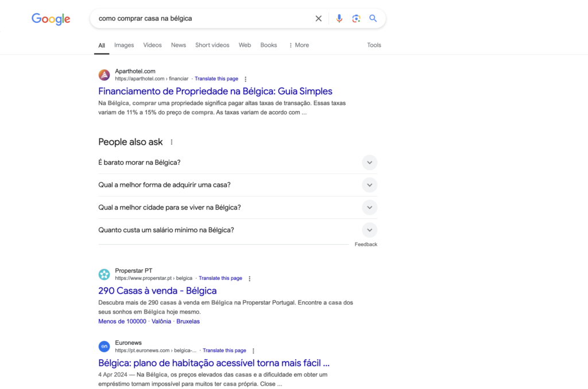Click the properstar.pt › belgica URL

coord(154,278)
